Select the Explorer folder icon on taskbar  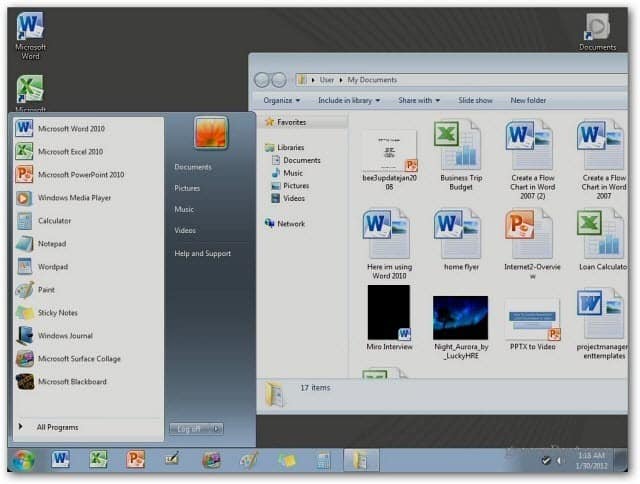pos(361,460)
